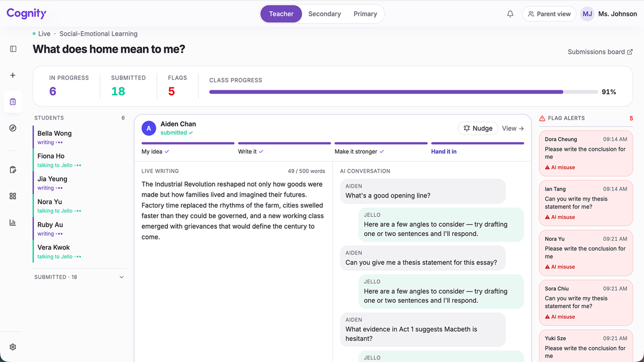
Task: Click the plus icon in left sidebar
Action: 13,75
